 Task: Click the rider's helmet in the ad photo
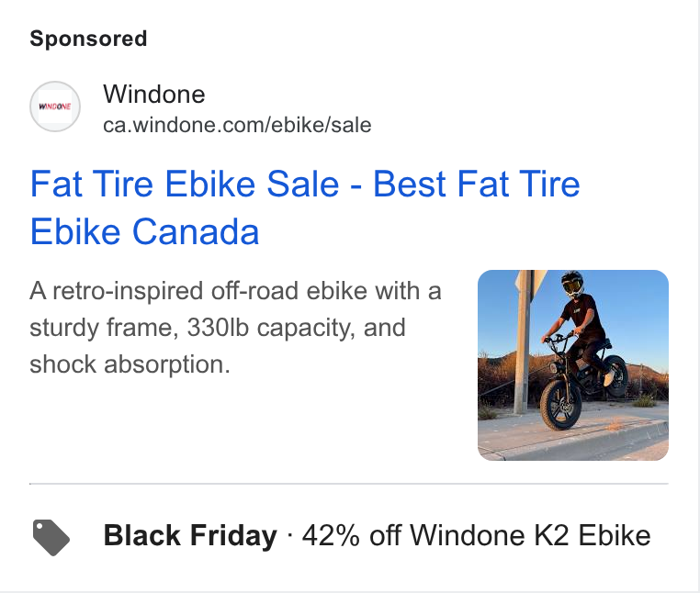572,285
